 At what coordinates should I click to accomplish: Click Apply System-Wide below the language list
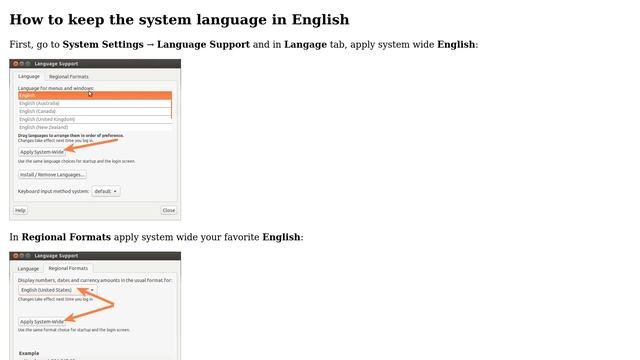coord(42,152)
